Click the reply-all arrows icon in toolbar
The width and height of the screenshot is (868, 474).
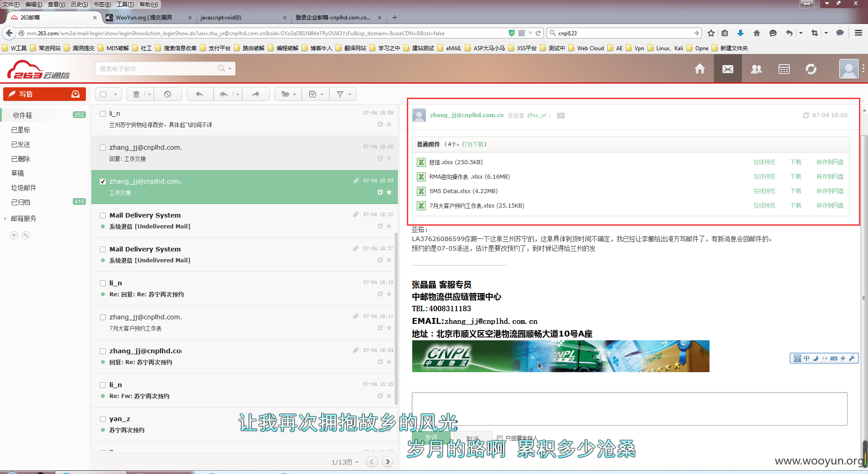click(224, 94)
